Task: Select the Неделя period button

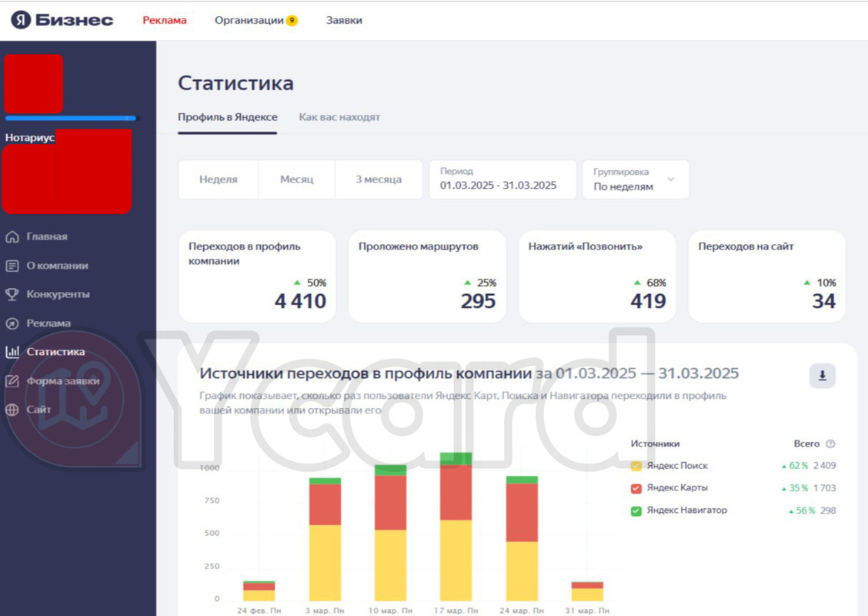Action: pos(218,179)
